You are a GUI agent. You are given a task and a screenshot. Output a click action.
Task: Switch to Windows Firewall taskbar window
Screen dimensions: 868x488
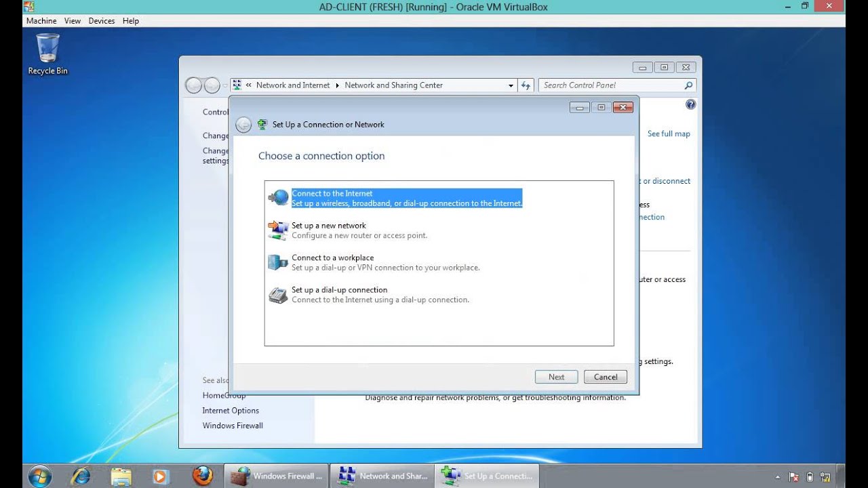coord(276,476)
